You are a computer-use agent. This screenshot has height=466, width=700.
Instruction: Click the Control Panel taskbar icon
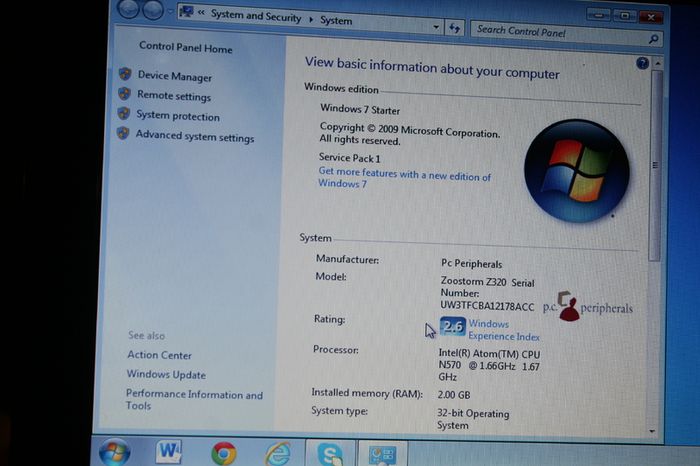383,454
